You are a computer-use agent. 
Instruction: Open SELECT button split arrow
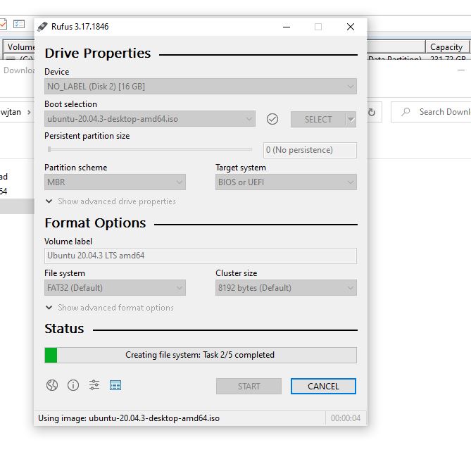click(351, 119)
